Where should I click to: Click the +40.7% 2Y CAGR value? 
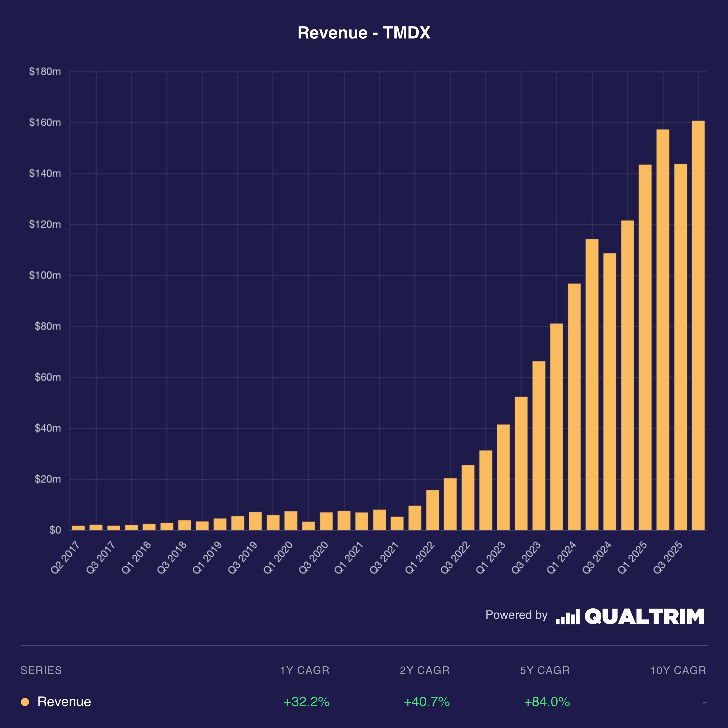(427, 702)
